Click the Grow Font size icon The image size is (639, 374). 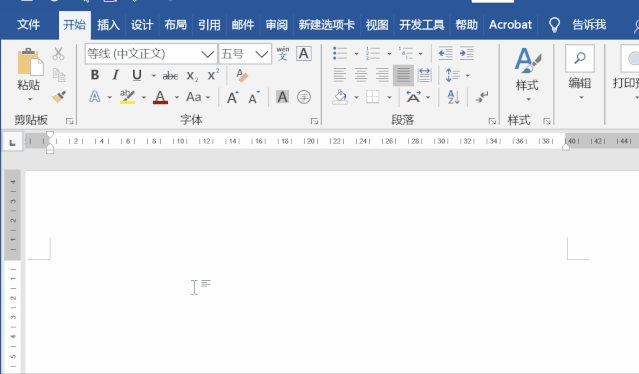tap(233, 97)
